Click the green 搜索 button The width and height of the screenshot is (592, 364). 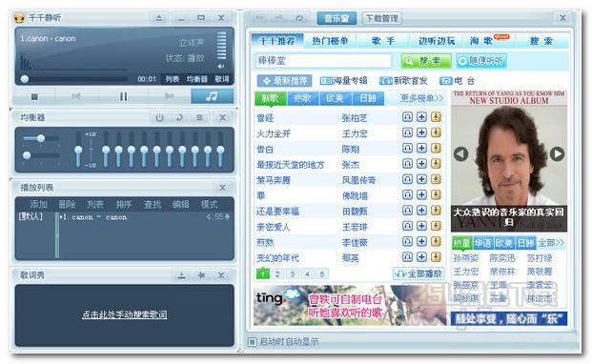pyautogui.click(x=426, y=61)
